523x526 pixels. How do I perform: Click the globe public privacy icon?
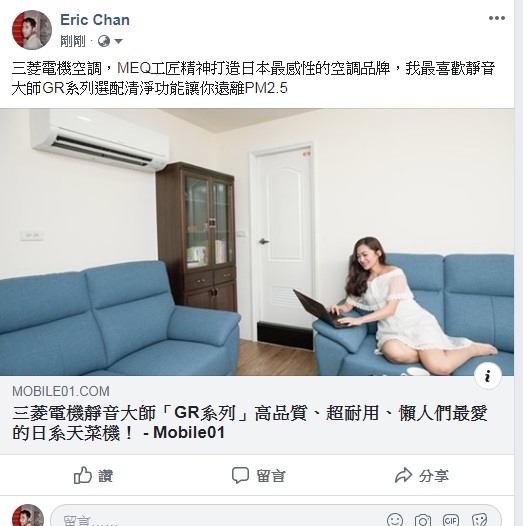[x=104, y=41]
